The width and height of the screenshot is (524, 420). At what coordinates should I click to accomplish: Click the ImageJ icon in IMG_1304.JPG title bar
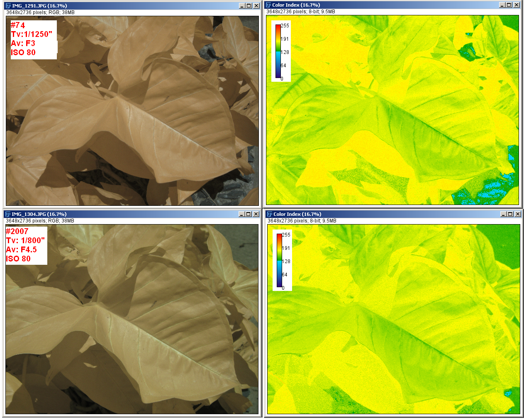pos(8,214)
